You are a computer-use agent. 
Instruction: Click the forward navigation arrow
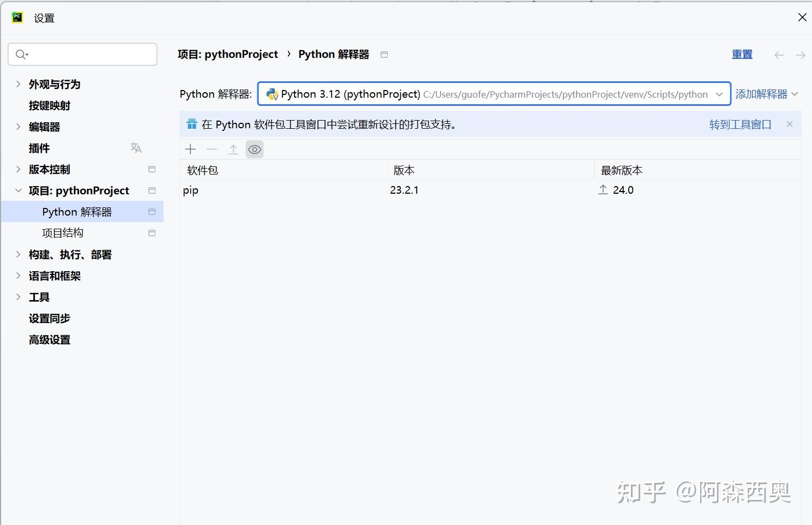coord(799,55)
